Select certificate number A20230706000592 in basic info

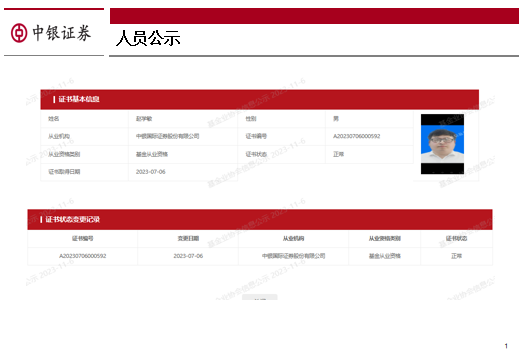point(356,136)
